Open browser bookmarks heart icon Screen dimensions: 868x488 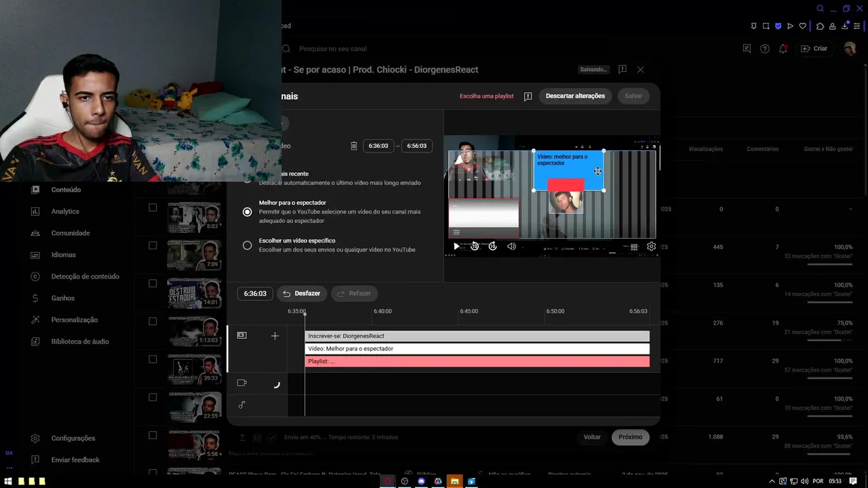click(803, 26)
